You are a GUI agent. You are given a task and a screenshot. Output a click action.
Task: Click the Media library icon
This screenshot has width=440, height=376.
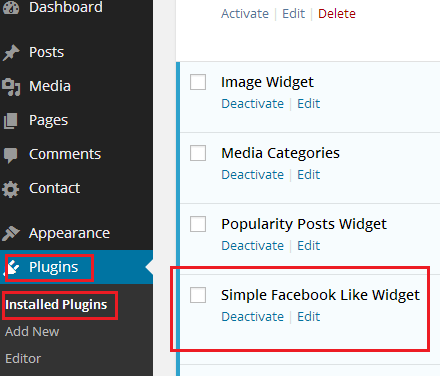point(11,87)
